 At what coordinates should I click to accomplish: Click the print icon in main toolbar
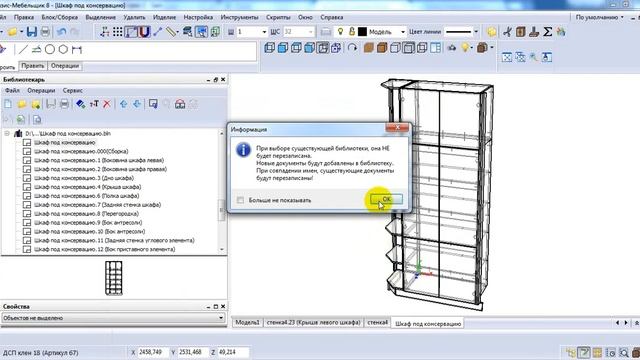45,32
